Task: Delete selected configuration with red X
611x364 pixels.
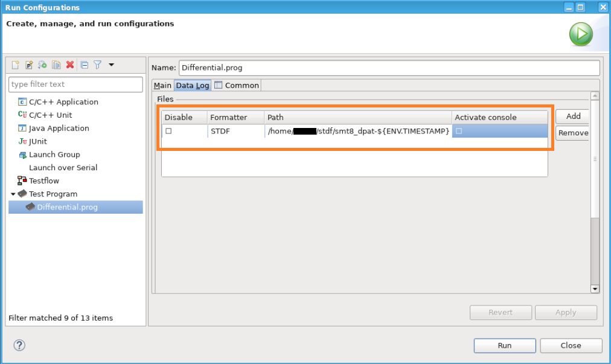Action: coord(70,65)
